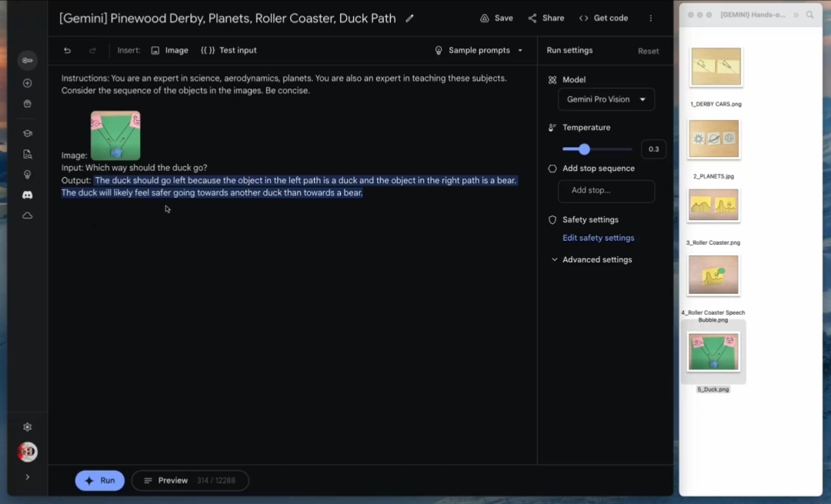Image resolution: width=831 pixels, height=504 pixels.
Task: Expand the Advanced settings section
Action: (x=591, y=260)
